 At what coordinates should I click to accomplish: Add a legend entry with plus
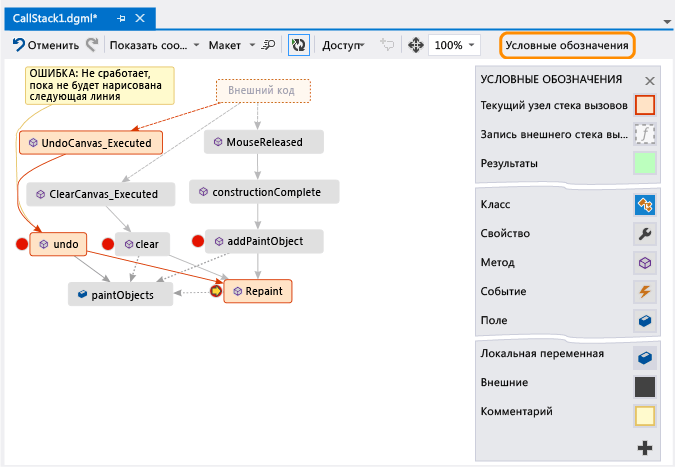(x=644, y=448)
